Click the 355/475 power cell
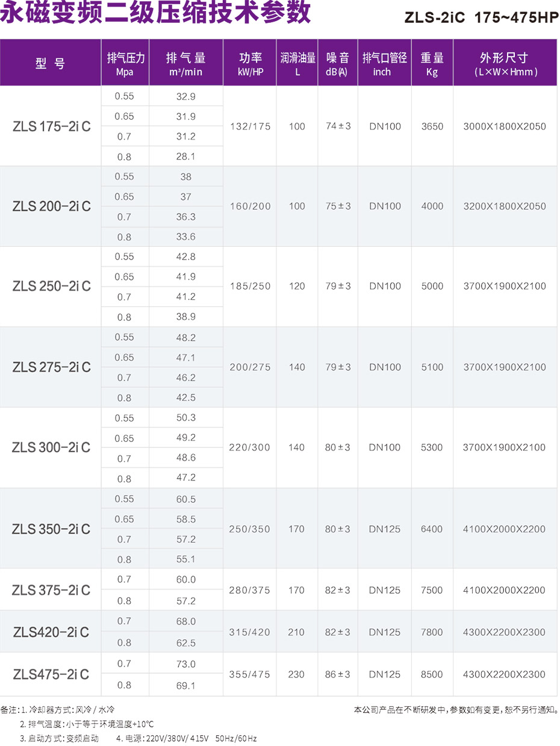 (250, 674)
